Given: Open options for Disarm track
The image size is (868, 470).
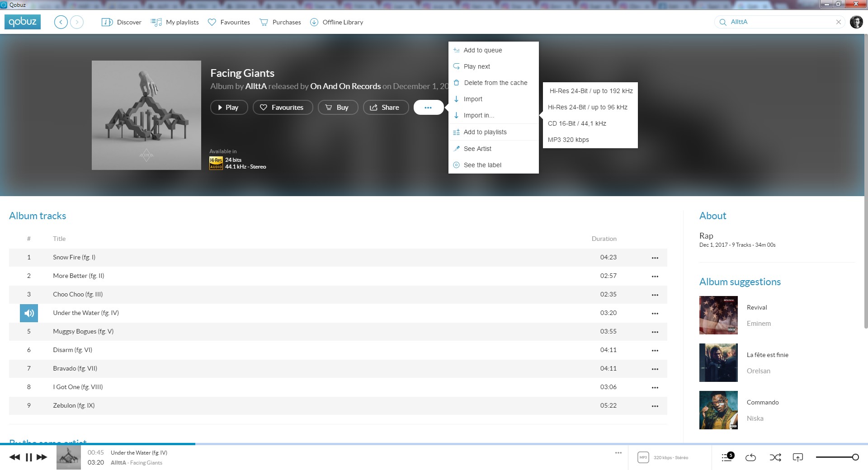Looking at the screenshot, I should 655,350.
